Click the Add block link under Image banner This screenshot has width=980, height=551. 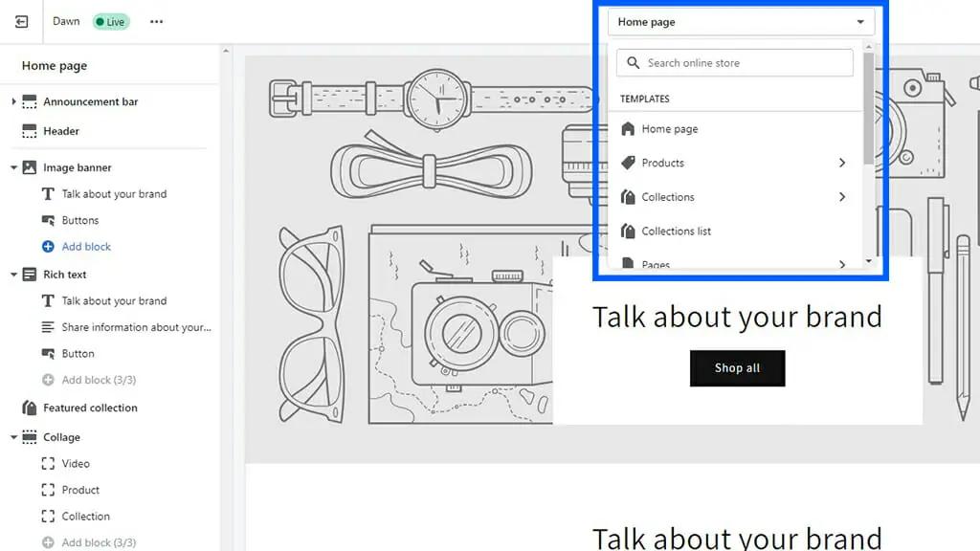86,247
